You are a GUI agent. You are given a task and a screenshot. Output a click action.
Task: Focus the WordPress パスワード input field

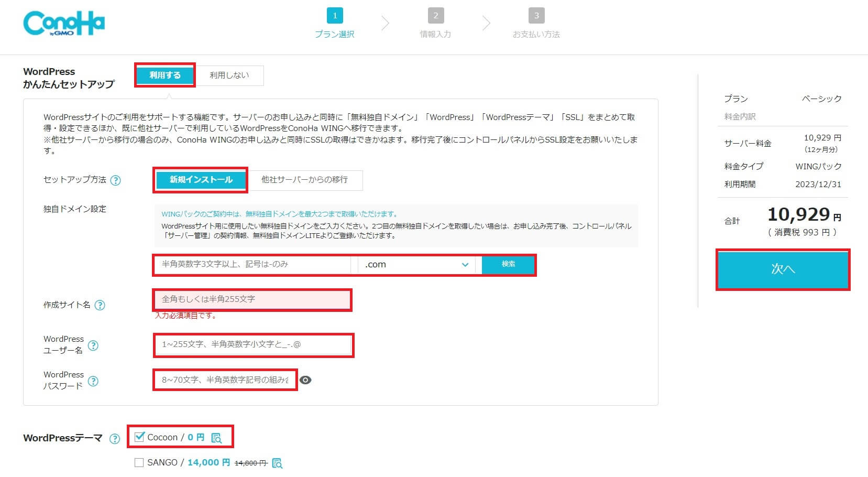click(x=225, y=380)
